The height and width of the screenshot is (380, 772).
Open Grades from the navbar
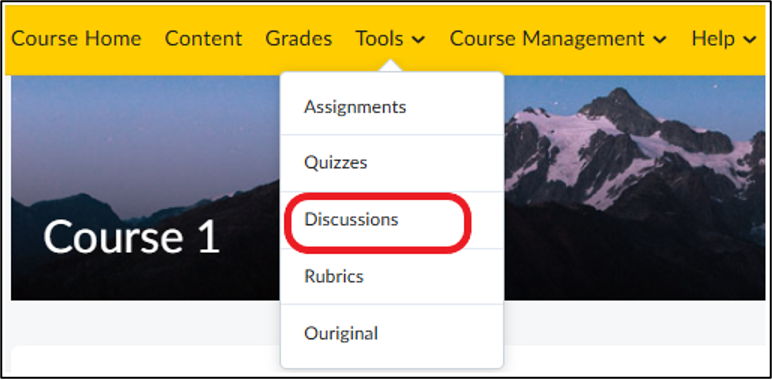pos(299,38)
